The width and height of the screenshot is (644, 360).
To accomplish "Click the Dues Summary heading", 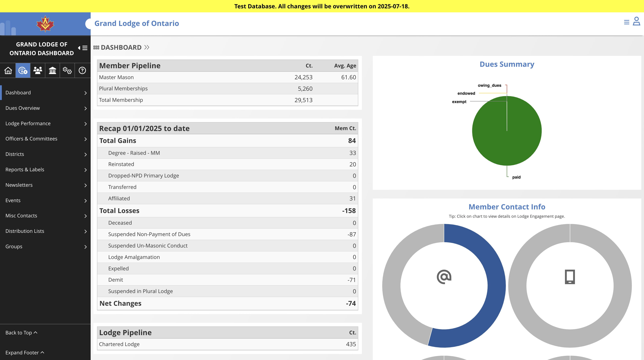I will coord(507,64).
